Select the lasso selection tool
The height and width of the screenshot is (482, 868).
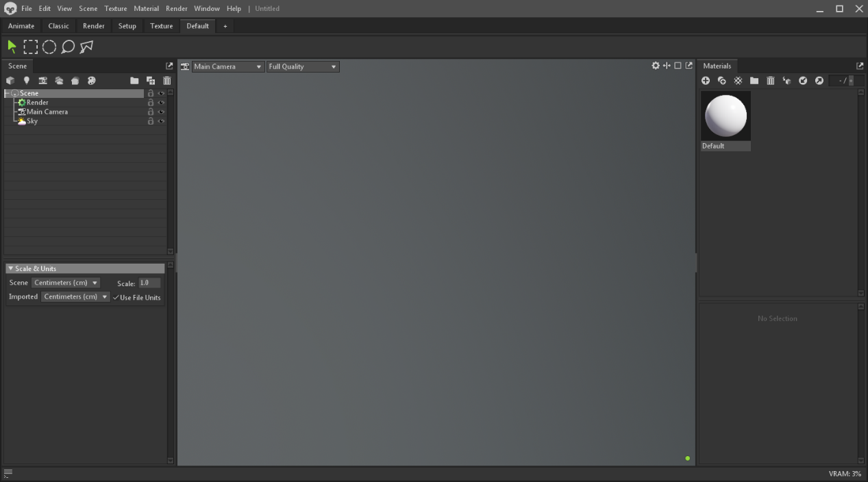pos(68,47)
